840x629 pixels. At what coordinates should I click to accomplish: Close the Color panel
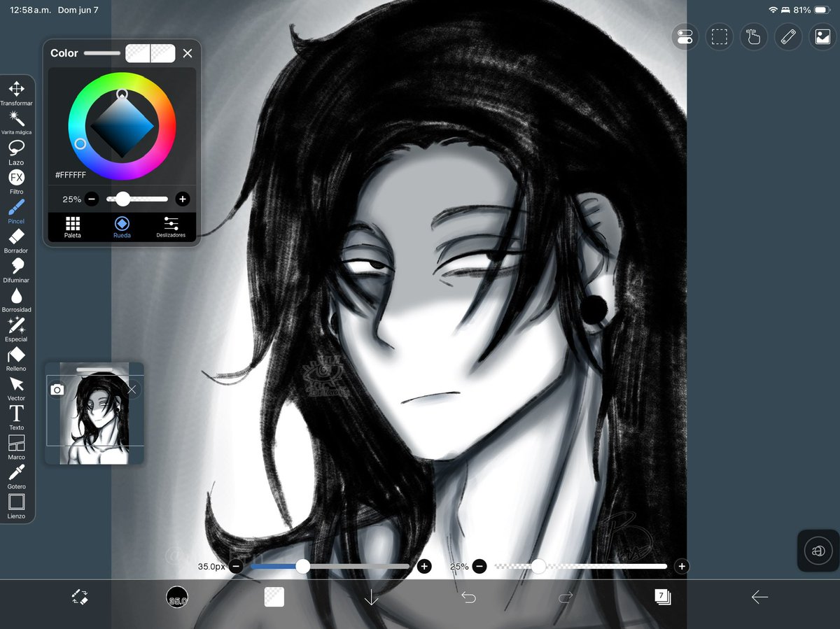188,53
